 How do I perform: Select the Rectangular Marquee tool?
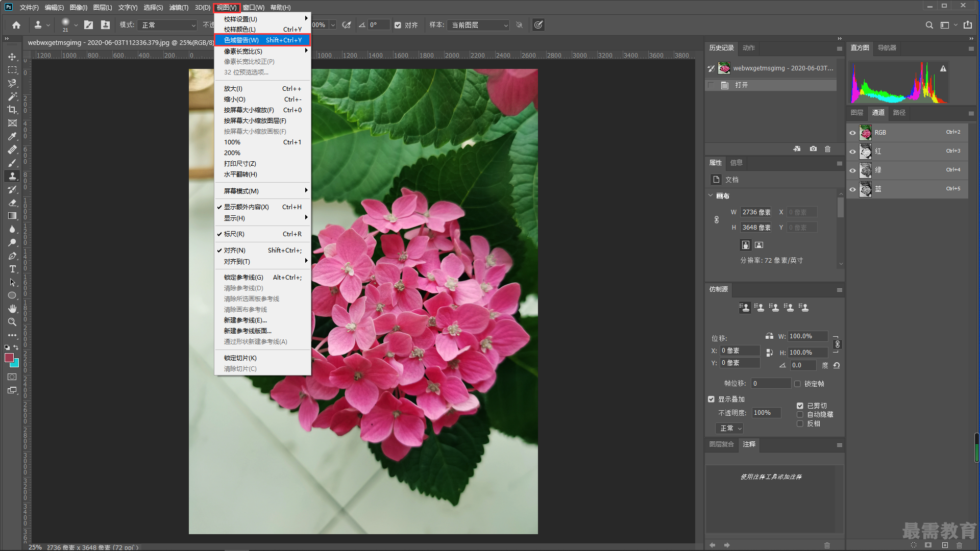12,70
